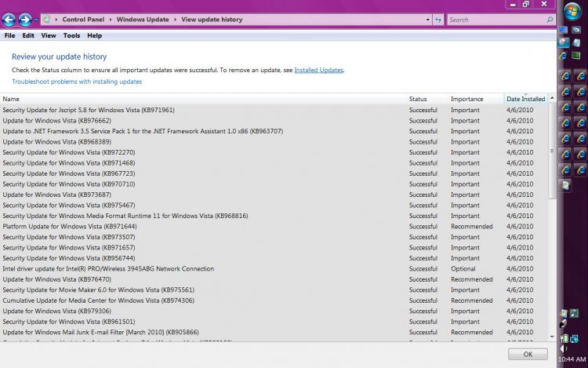Click the View update history breadcrumb

212,20
